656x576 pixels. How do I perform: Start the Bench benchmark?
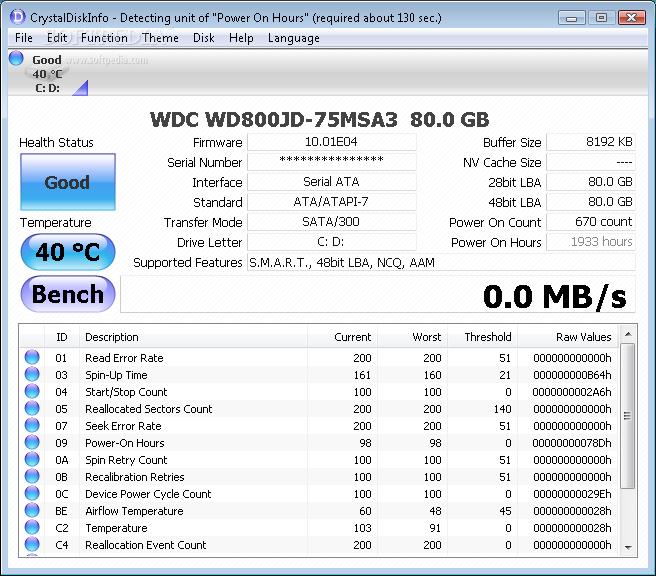[x=68, y=294]
